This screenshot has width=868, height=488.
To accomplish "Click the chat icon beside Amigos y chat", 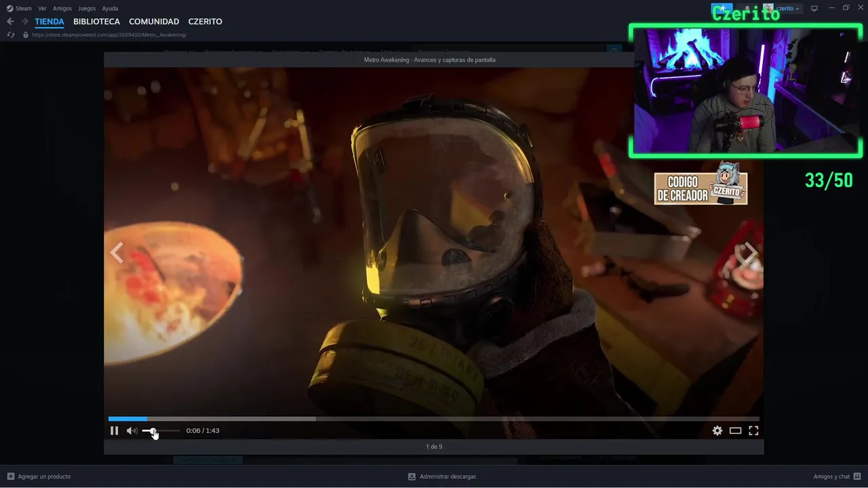I will [x=858, y=476].
